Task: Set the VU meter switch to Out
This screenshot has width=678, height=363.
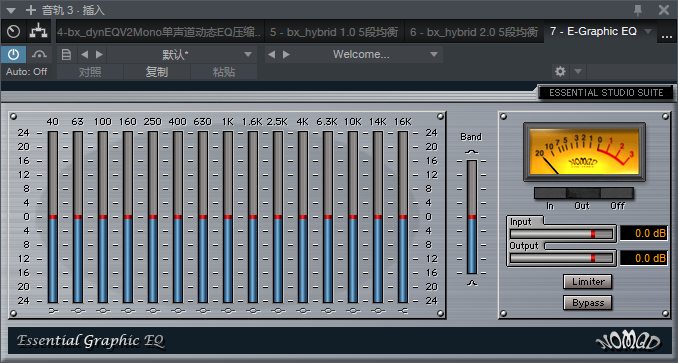Action: coord(583,193)
